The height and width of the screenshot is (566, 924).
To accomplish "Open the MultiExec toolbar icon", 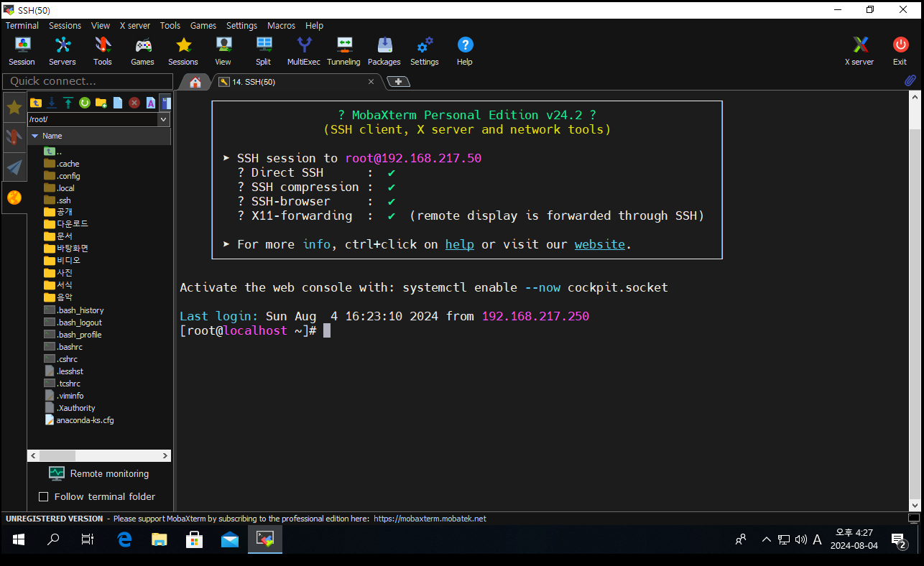I will point(304,50).
